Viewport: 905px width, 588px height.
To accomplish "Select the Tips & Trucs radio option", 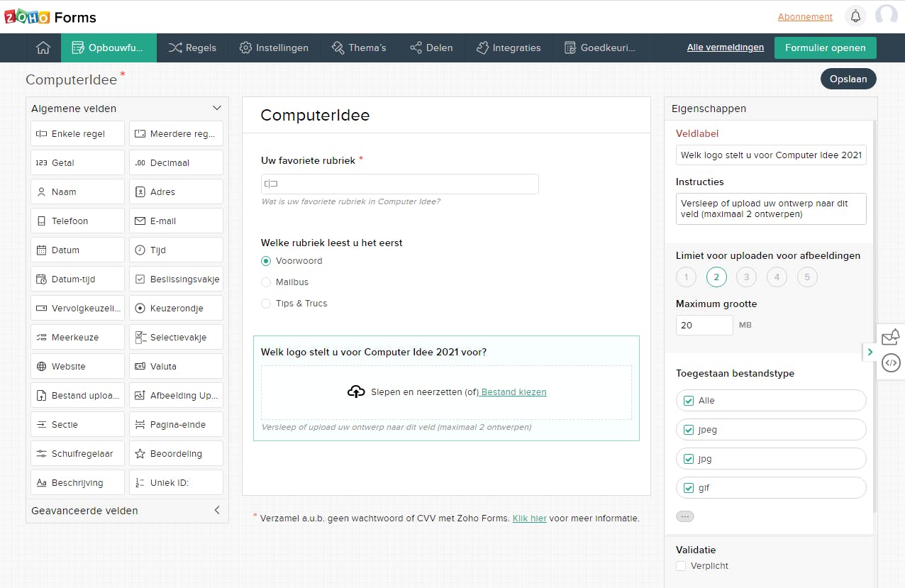I will click(x=266, y=304).
